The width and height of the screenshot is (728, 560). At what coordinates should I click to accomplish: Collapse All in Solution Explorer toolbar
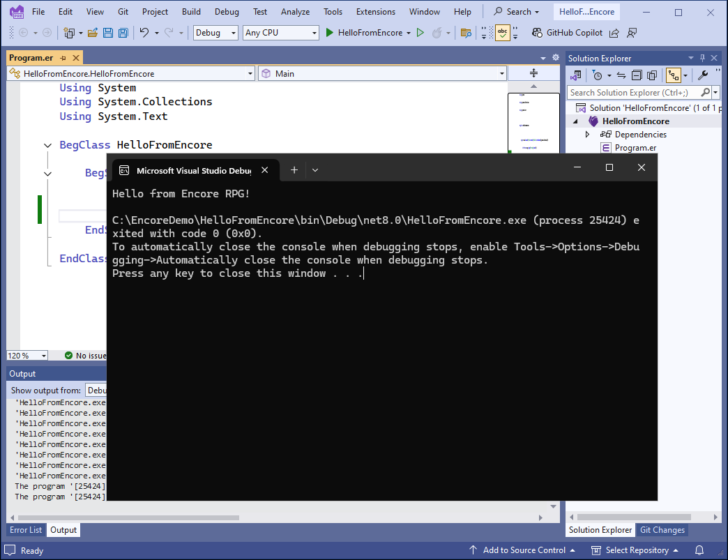(637, 75)
